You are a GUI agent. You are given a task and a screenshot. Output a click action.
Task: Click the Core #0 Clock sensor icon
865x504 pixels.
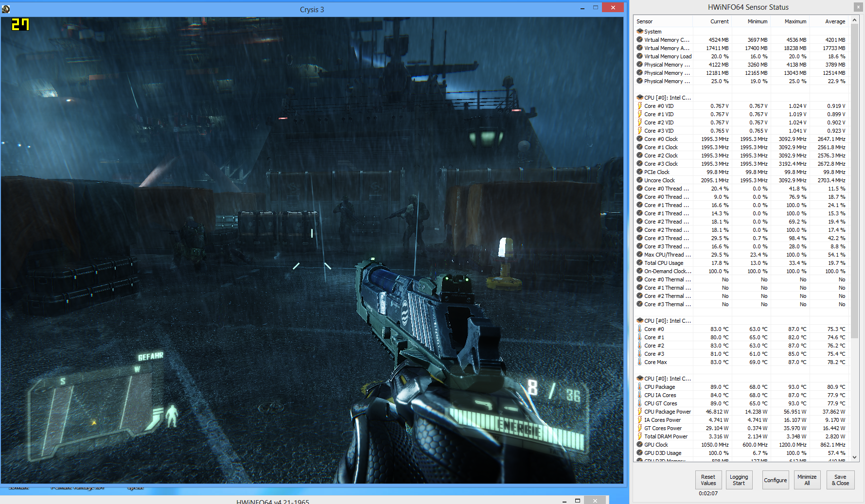[640, 139]
